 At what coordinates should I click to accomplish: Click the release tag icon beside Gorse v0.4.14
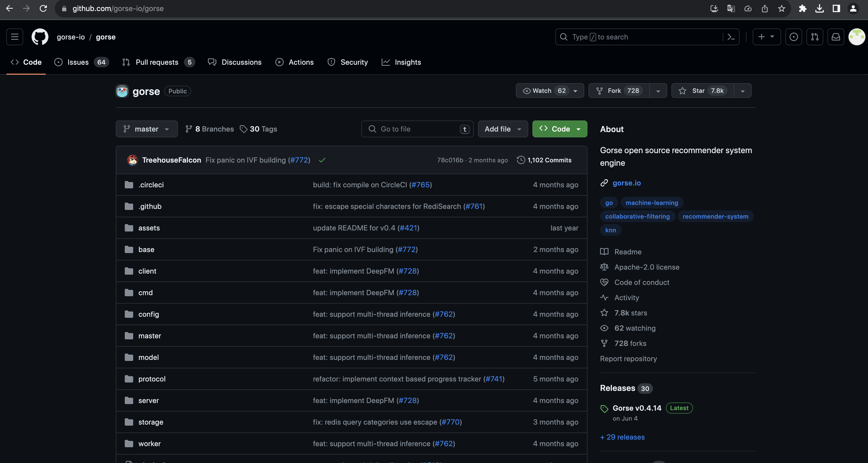tap(604, 409)
